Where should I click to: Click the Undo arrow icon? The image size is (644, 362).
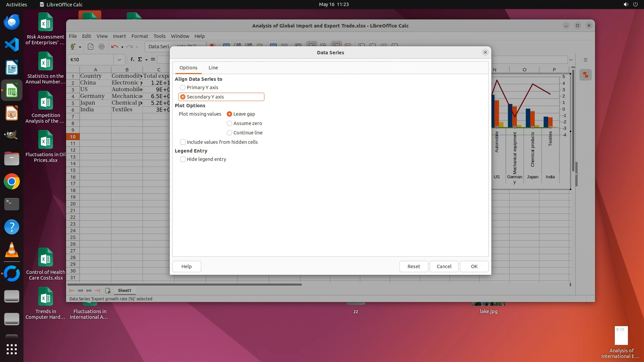114,47
